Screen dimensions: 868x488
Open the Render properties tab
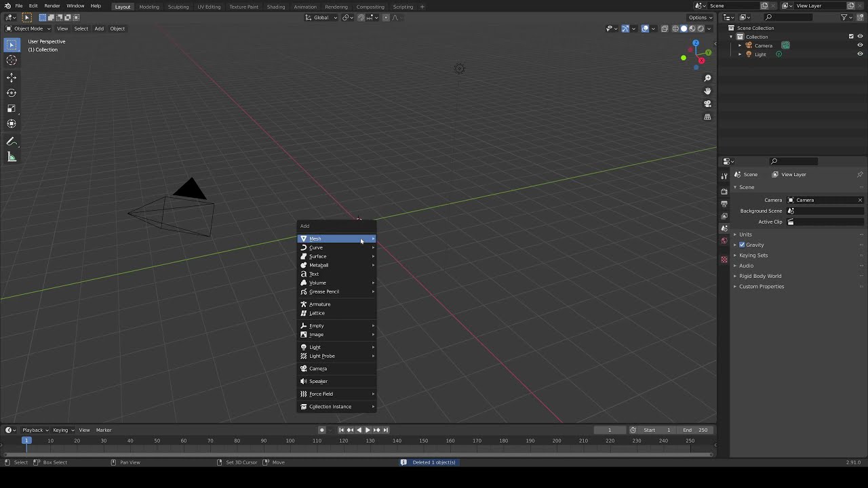point(724,192)
